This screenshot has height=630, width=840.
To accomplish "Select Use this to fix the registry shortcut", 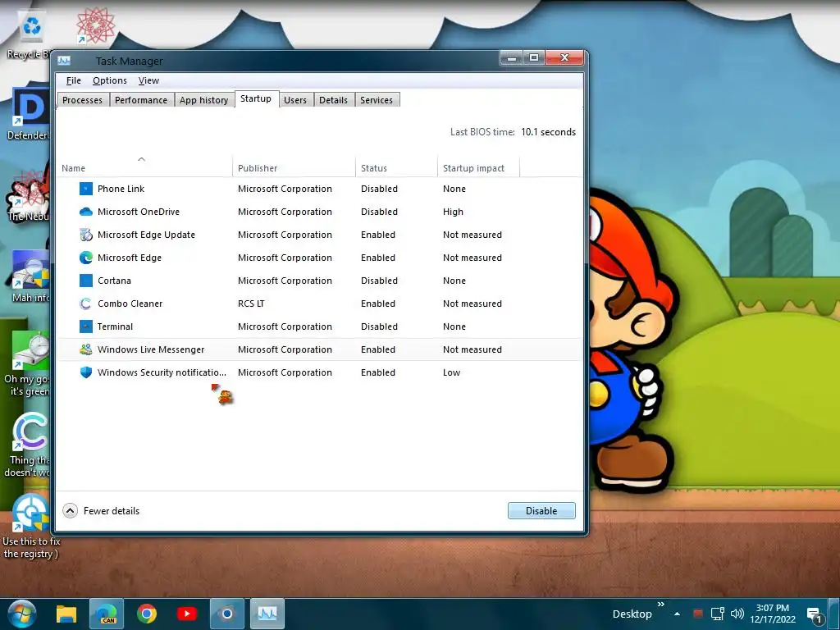I will [x=31, y=526].
